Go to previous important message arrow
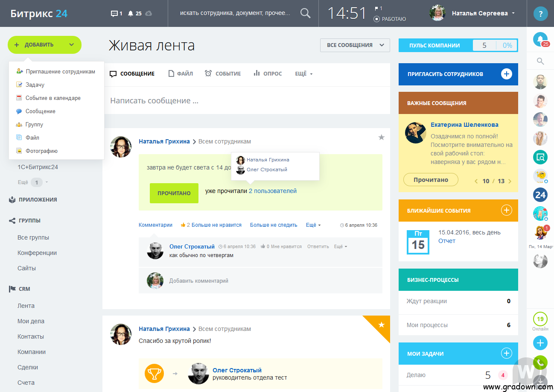Image resolution: width=554 pixels, height=392 pixels. [x=476, y=181]
